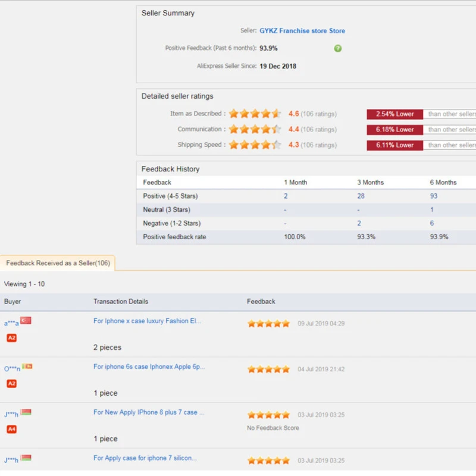Open the 'For New Apply IPhone 8 plus 7 case' item

(x=149, y=412)
